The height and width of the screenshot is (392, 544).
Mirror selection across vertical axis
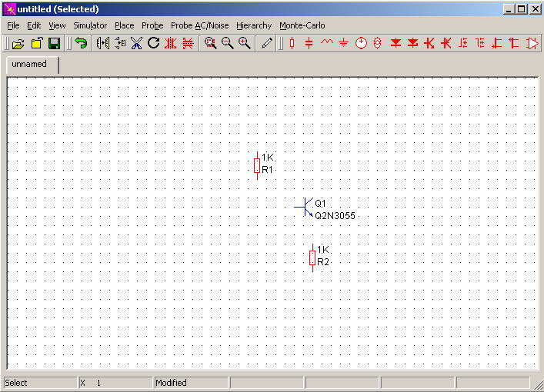170,43
